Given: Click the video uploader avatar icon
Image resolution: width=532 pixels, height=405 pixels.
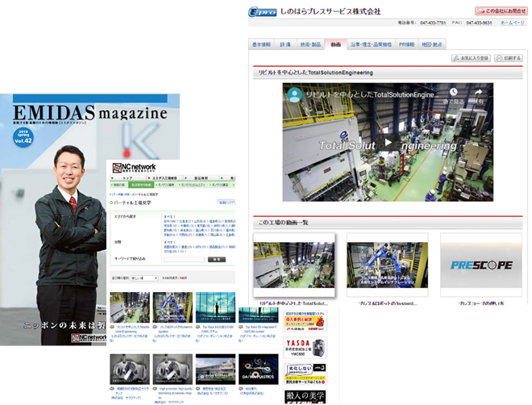Looking at the screenshot, I should 295,94.
